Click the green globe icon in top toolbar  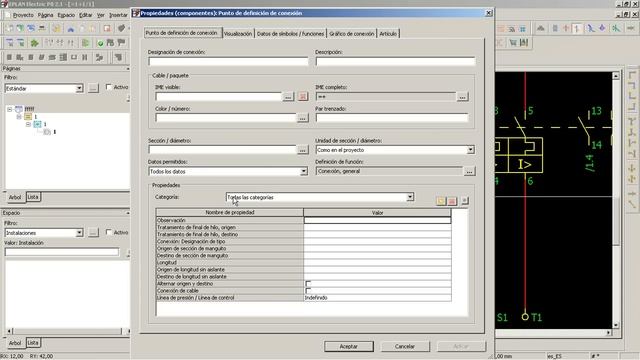[20, 29]
